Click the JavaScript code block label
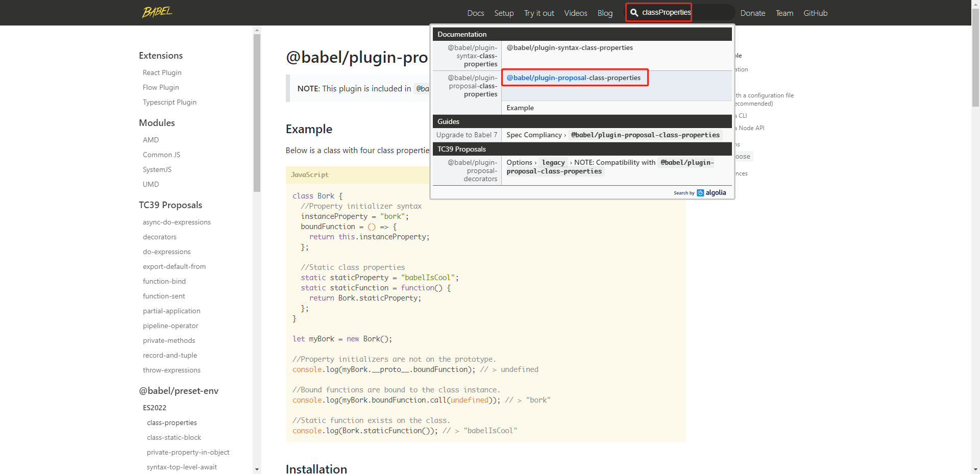This screenshot has height=474, width=980. 310,174
